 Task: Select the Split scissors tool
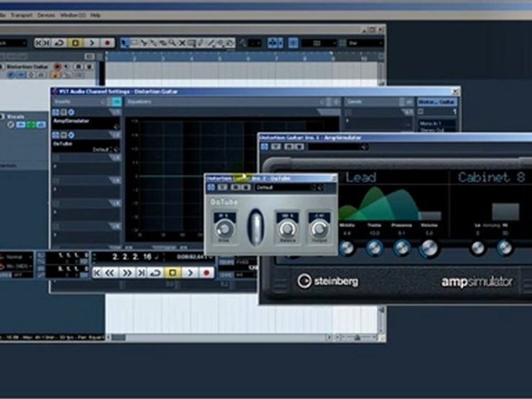click(x=144, y=43)
